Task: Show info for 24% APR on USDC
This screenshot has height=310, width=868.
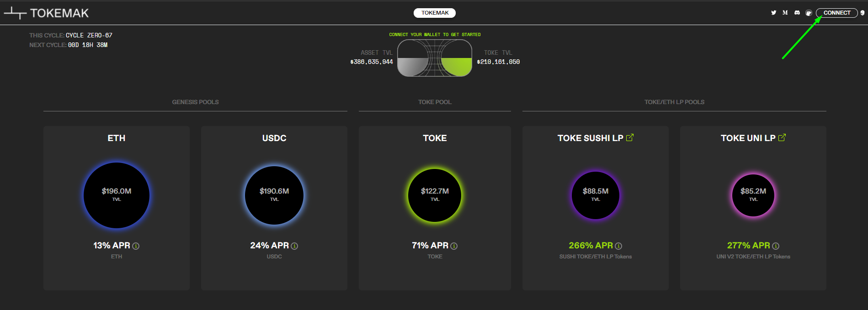Action: 294,246
